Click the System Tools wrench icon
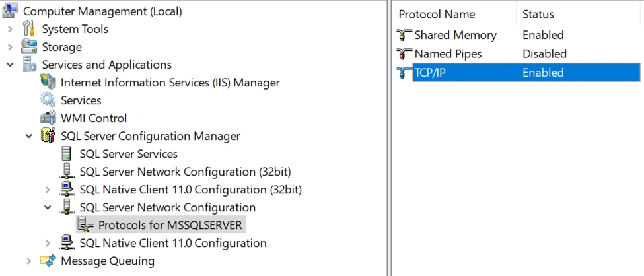644x276 pixels. 29,29
